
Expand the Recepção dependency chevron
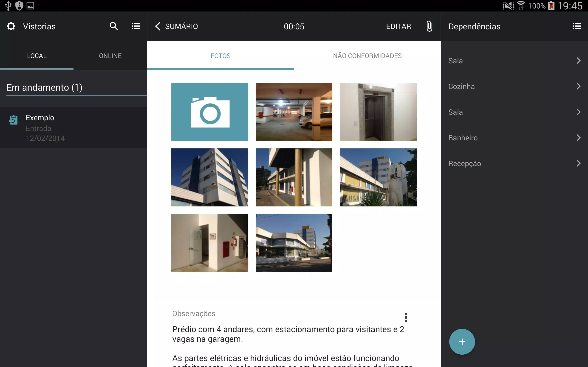pos(579,164)
